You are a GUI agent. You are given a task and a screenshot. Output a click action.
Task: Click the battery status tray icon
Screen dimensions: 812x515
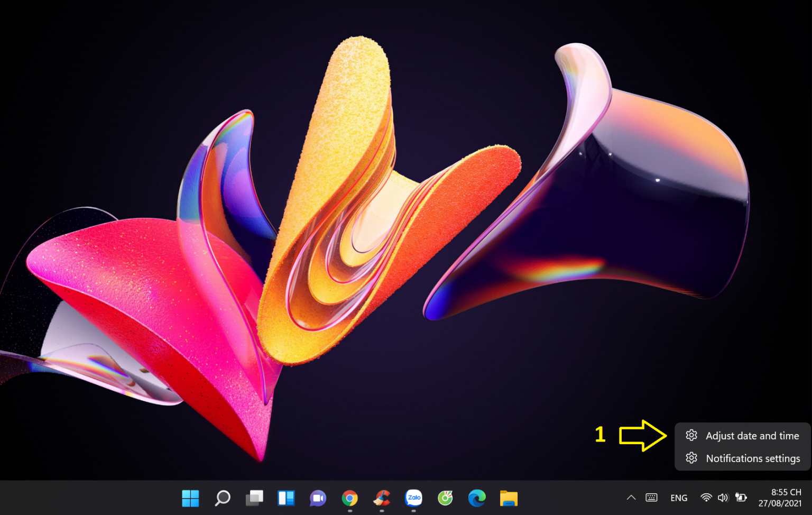741,498
